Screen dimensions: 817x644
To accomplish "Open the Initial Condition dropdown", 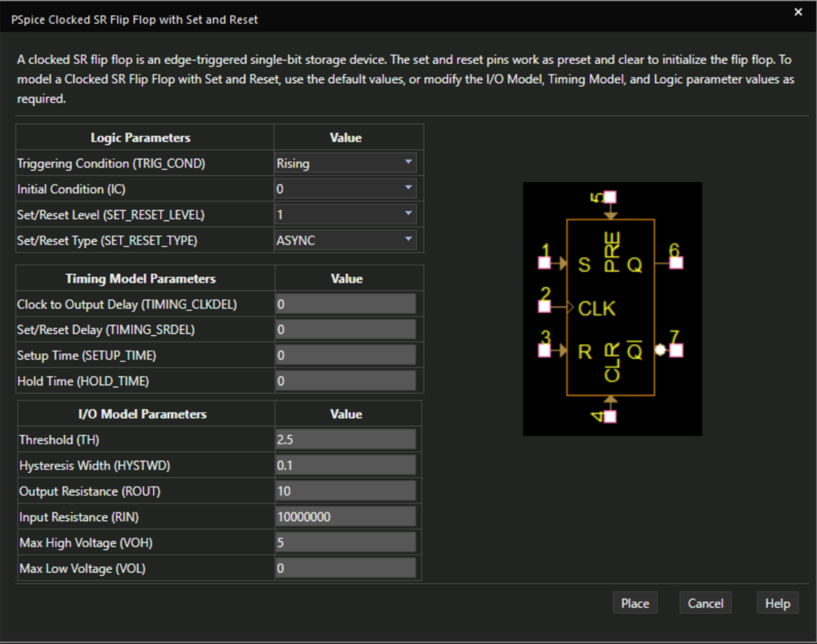I will (407, 188).
